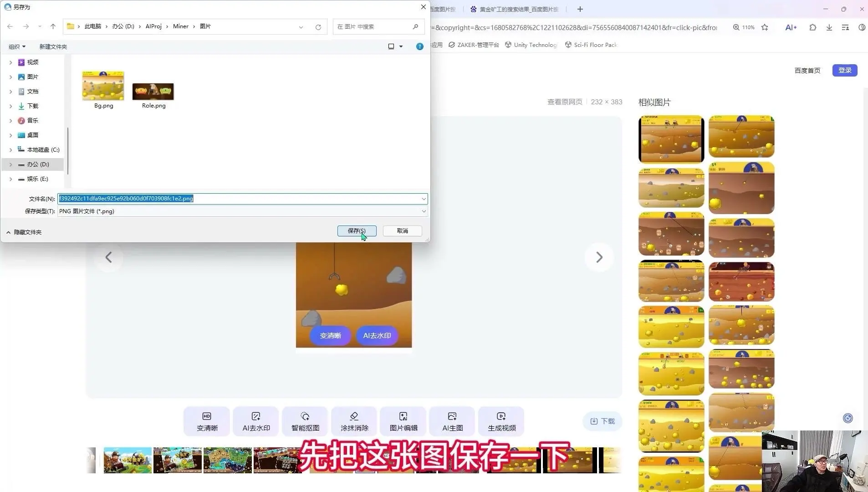868x492 pixels.
Task: Open the 保存类型 file type dropdown
Action: (x=242, y=211)
